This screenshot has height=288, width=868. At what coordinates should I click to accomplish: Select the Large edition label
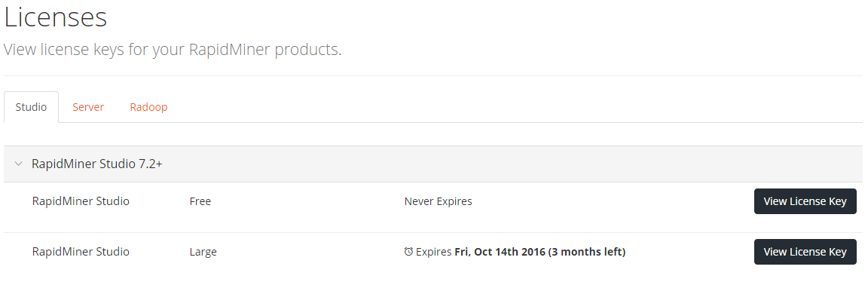pos(203,252)
